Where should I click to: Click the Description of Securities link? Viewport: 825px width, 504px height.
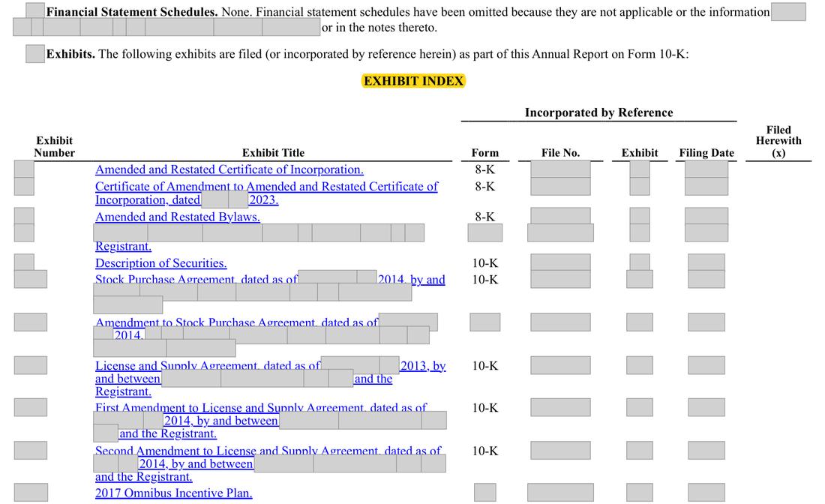tap(160, 263)
